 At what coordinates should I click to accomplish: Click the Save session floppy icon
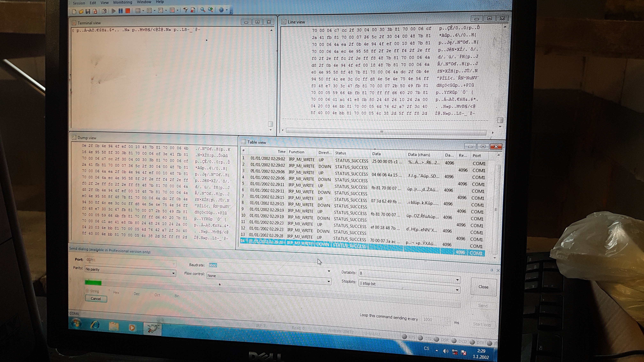click(x=88, y=11)
